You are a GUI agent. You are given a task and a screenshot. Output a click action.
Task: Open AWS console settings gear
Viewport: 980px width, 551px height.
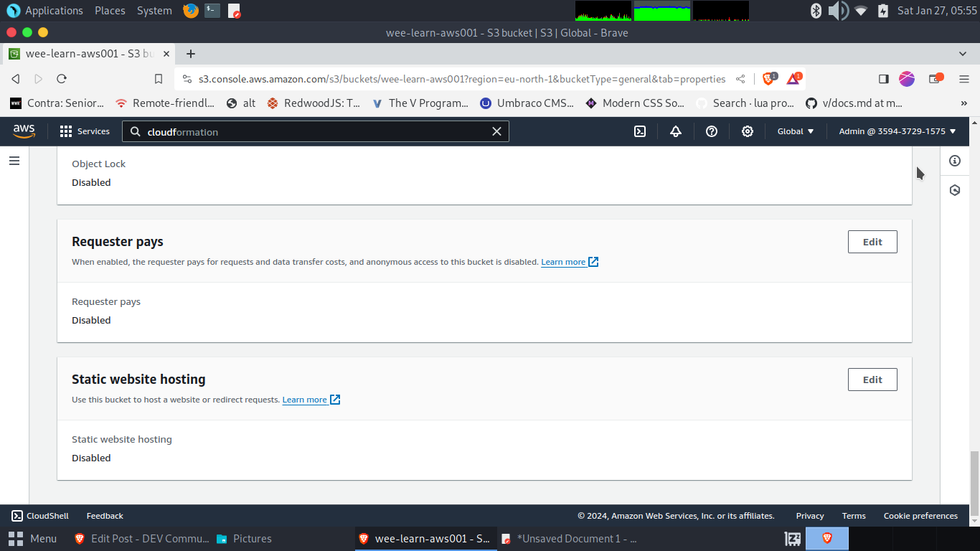748,131
